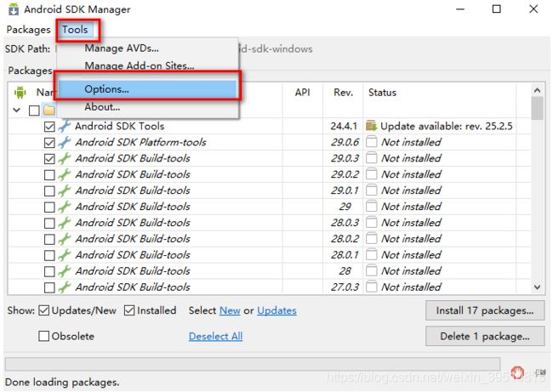Click the log icon next to the stop icon
Image resolution: width=553 pixels, height=392 pixels.
540,372
